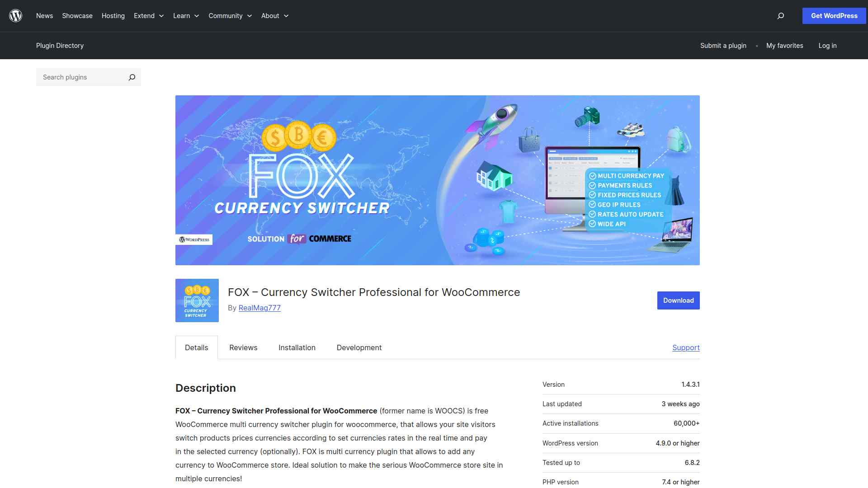Download the FOX plugin
This screenshot has width=868, height=488.
[x=679, y=300]
